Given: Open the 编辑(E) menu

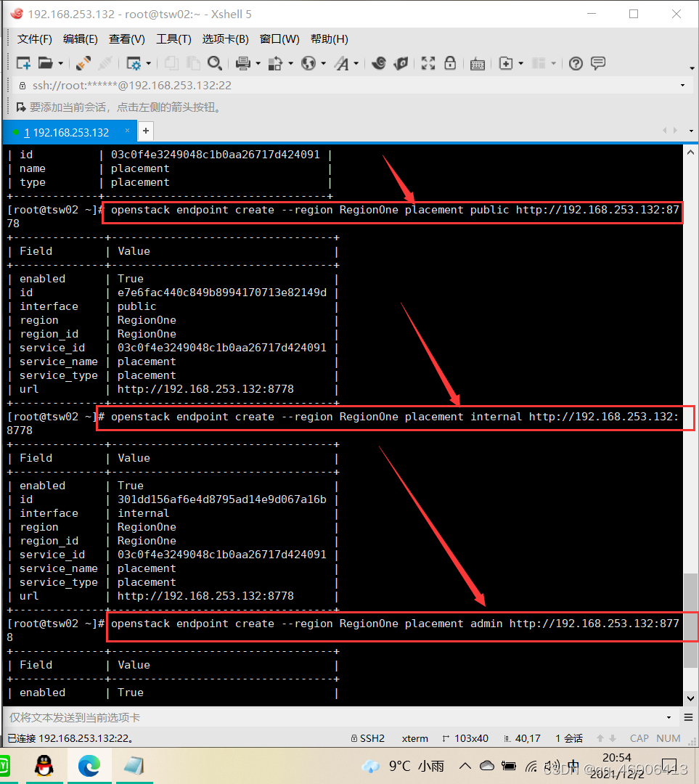Looking at the screenshot, I should pyautogui.click(x=81, y=39).
